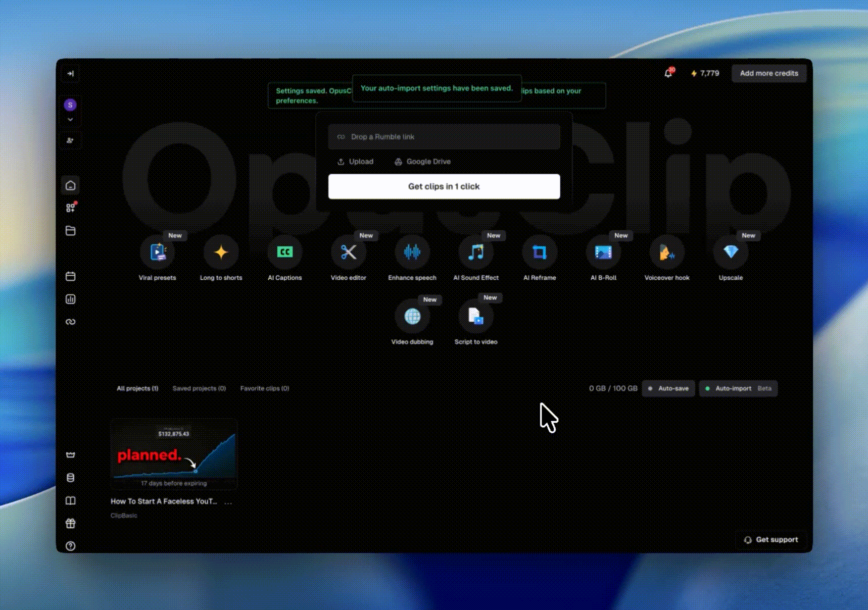This screenshot has height=610, width=868.
Task: Open the project's three-dot options menu
Action: tap(228, 502)
